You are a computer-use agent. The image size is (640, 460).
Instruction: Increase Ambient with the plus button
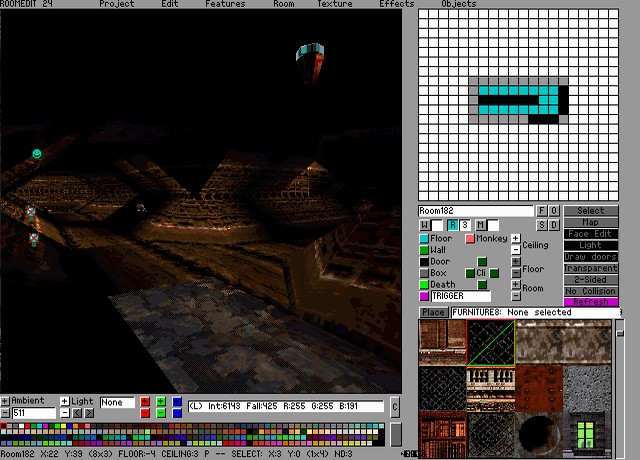(5, 401)
